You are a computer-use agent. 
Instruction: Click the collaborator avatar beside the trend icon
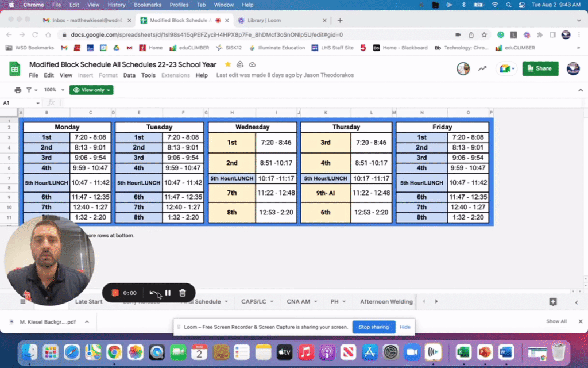(x=463, y=69)
